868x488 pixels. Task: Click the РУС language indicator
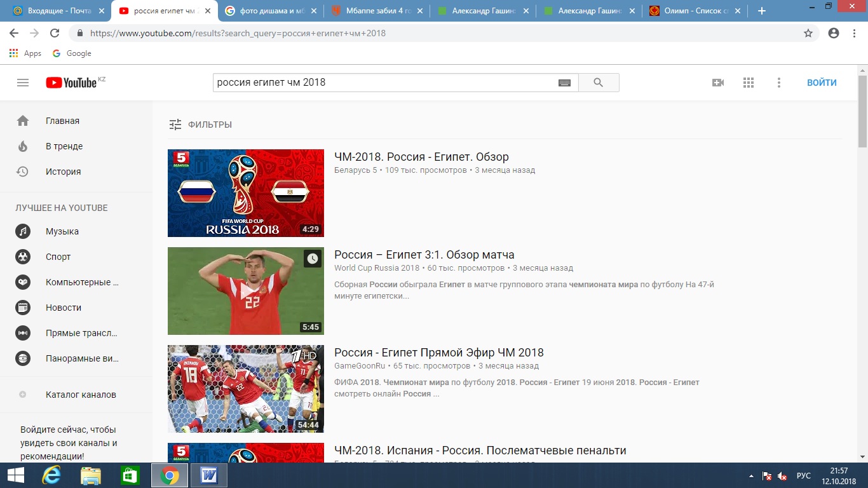[x=804, y=476]
